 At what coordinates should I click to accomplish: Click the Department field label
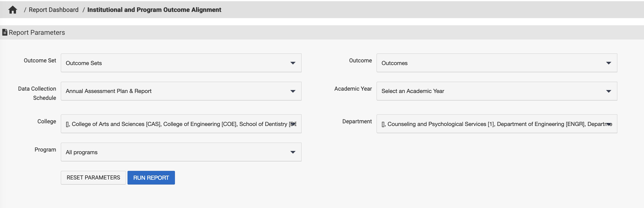[357, 122]
